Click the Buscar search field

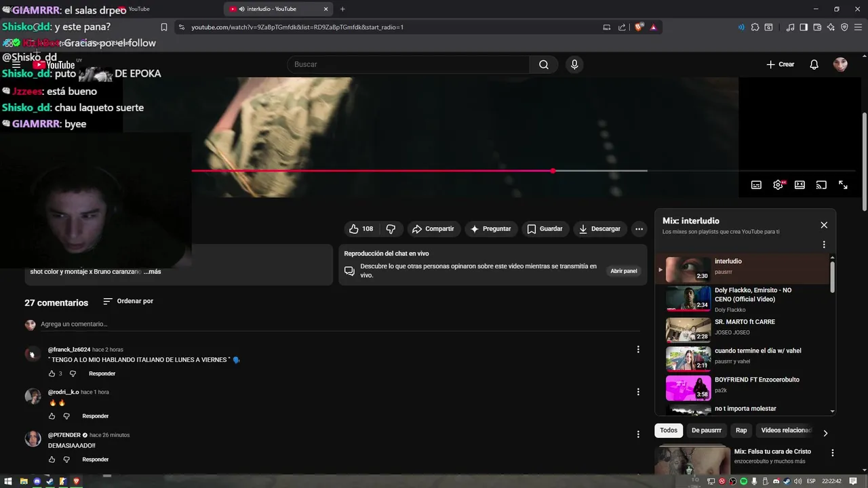[x=408, y=64]
